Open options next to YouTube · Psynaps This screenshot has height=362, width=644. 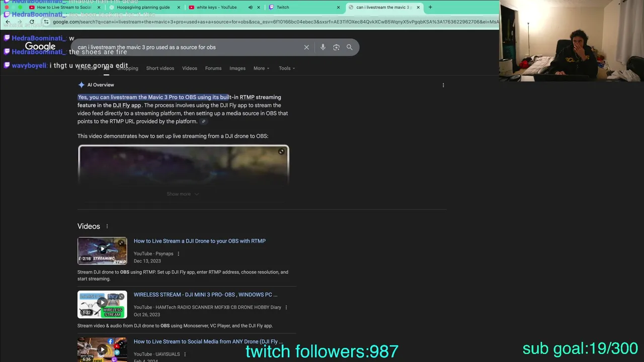(x=178, y=254)
